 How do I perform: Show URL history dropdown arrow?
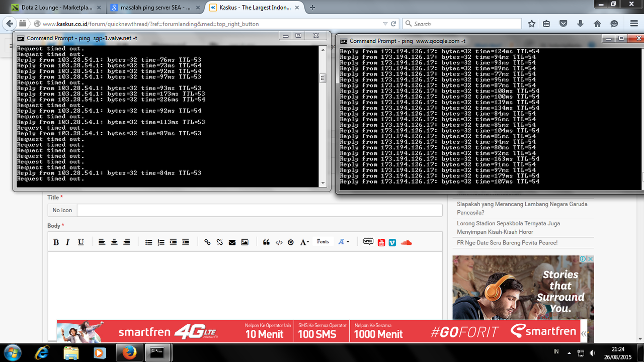point(385,24)
